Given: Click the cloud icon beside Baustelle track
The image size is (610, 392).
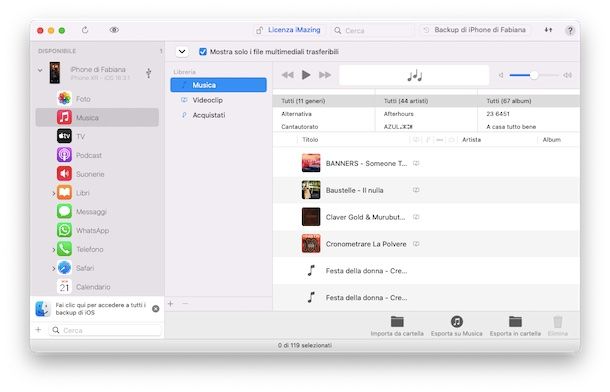Looking at the screenshot, I should pos(416,190).
